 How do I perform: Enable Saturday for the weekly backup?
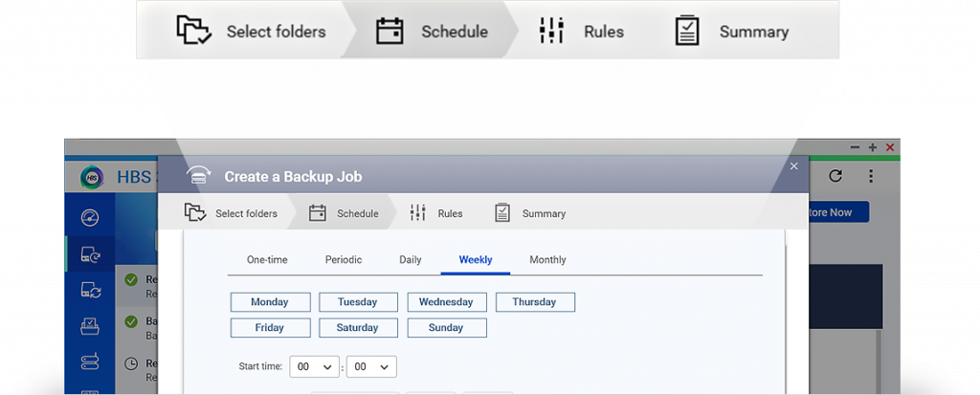(358, 328)
